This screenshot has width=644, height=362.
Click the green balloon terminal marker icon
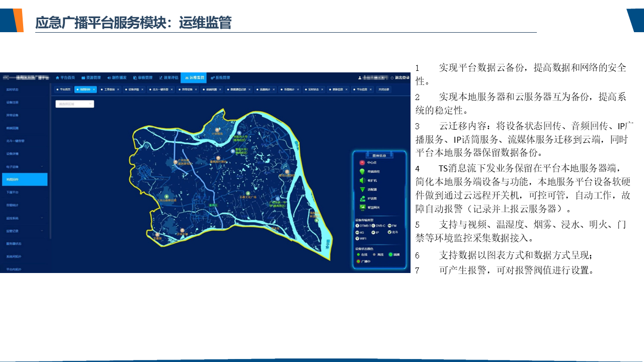tap(362, 172)
